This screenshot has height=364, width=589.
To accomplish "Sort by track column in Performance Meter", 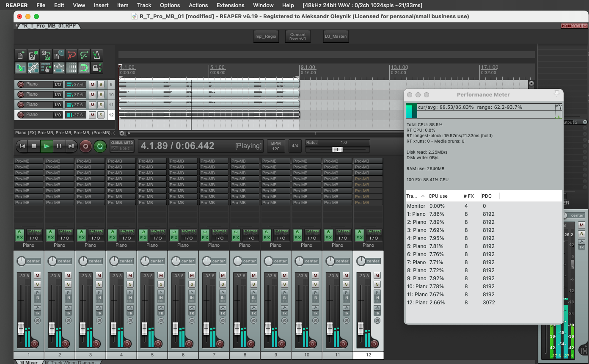I will [416, 196].
